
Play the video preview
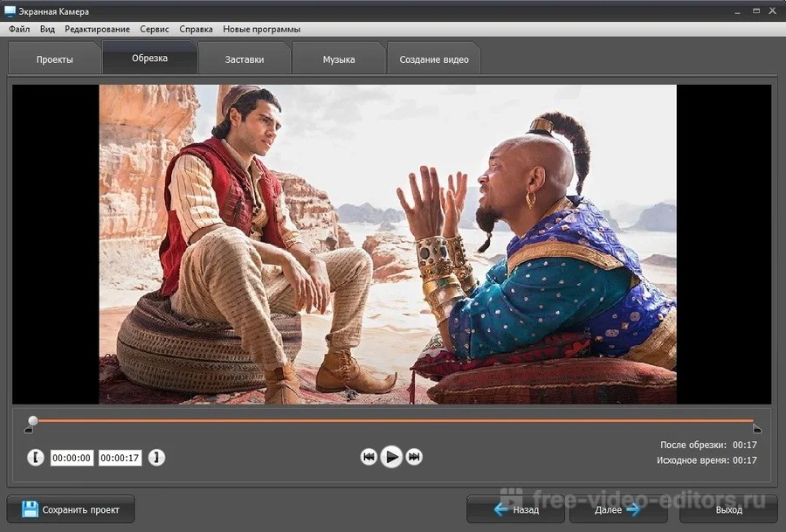point(391,457)
